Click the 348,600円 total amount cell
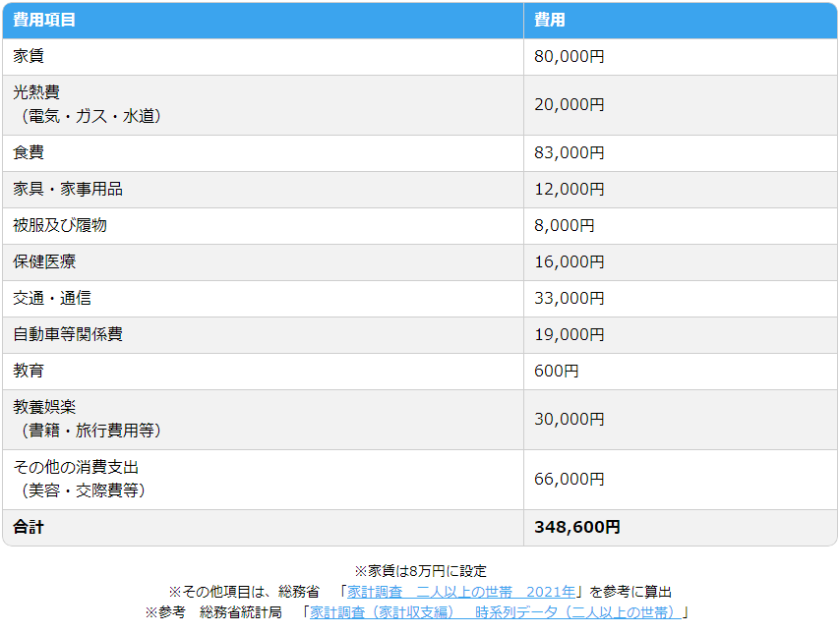The image size is (840, 634). tap(576, 527)
